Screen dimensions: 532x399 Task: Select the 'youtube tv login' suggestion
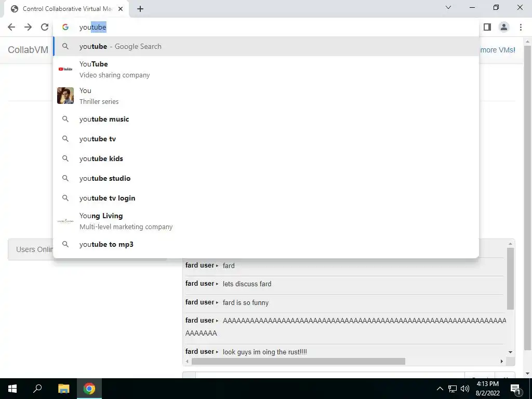coord(266,198)
